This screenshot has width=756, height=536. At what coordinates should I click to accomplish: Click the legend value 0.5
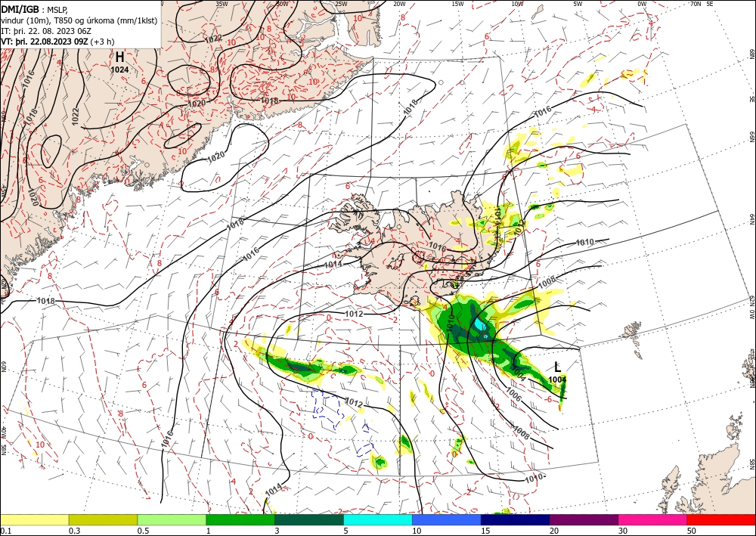click(143, 531)
